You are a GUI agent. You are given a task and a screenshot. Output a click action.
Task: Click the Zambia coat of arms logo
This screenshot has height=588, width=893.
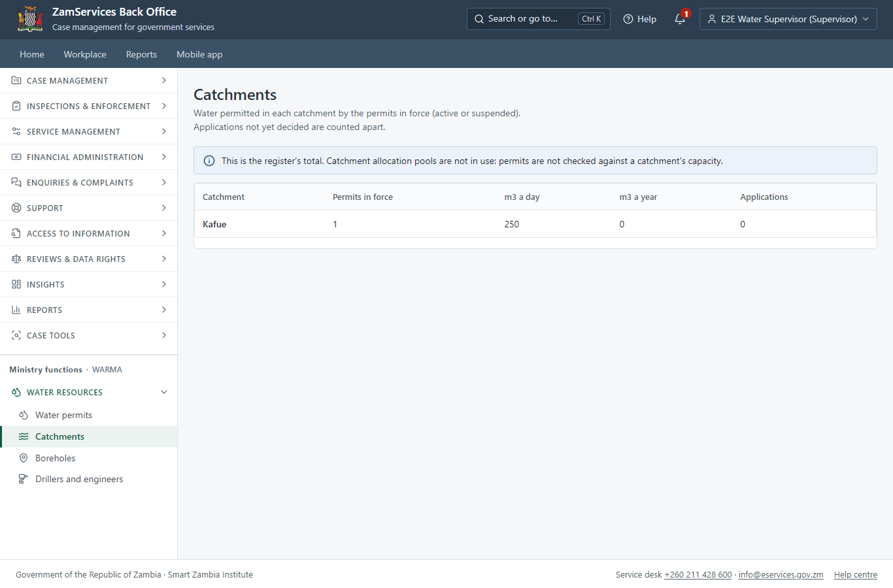click(x=30, y=19)
